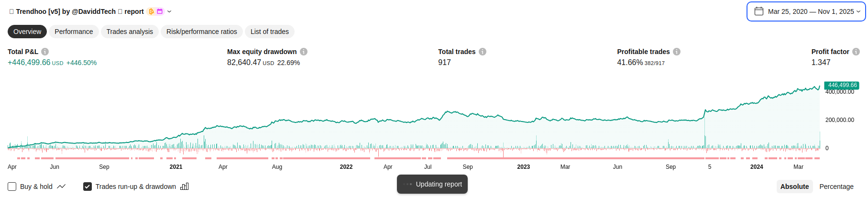Screen dimensions: 868x198
Task: Open the List of trades tab
Action: pyautogui.click(x=270, y=32)
